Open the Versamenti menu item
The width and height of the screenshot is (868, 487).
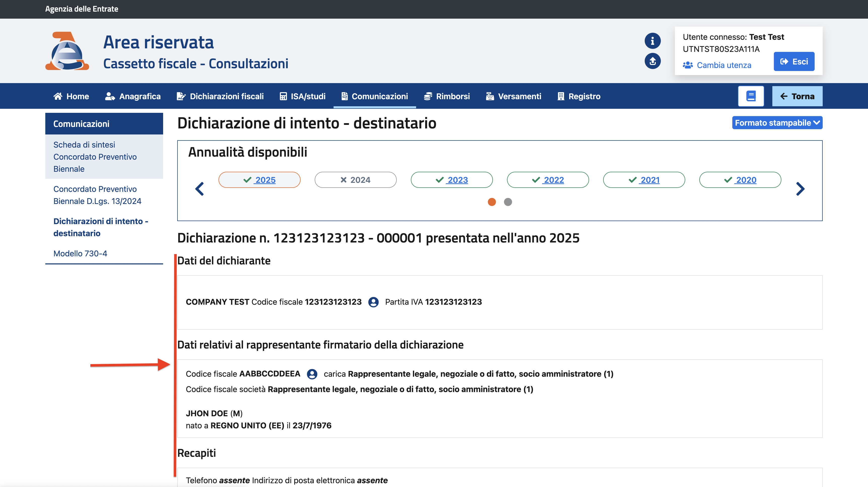[x=514, y=96]
